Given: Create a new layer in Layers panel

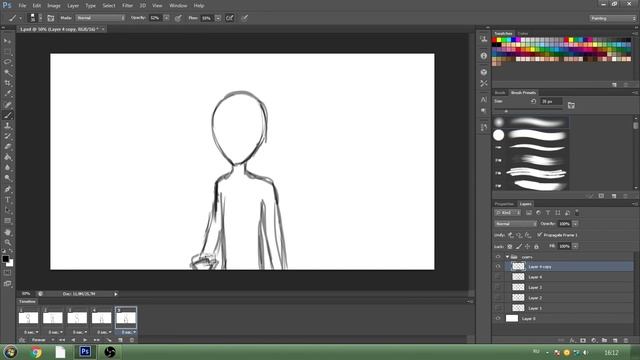Looking at the screenshot, I should [615, 340].
